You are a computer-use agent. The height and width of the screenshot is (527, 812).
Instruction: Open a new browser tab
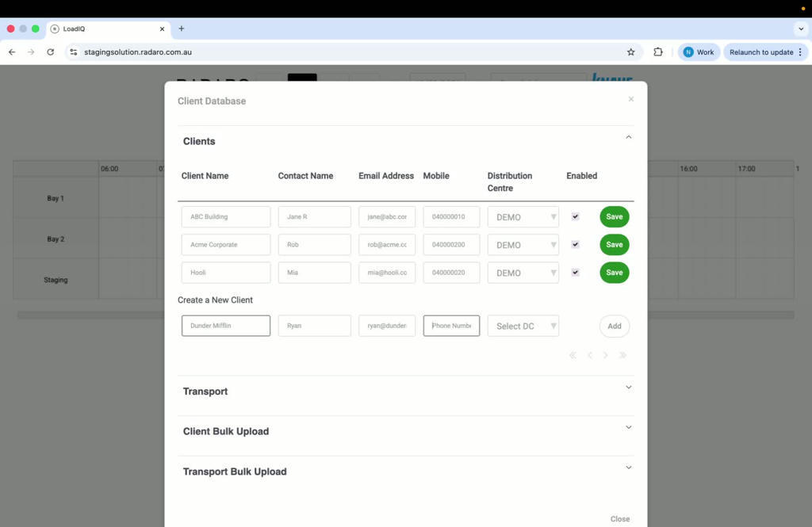pos(182,29)
